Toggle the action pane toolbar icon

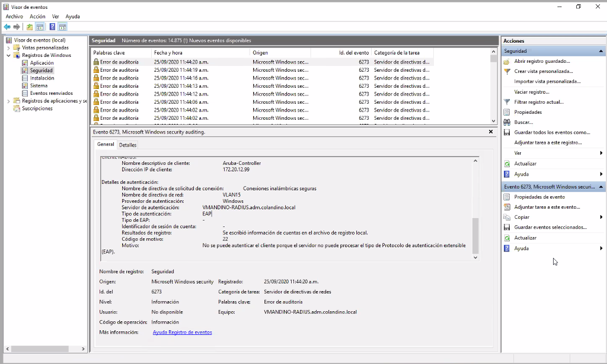(63, 27)
